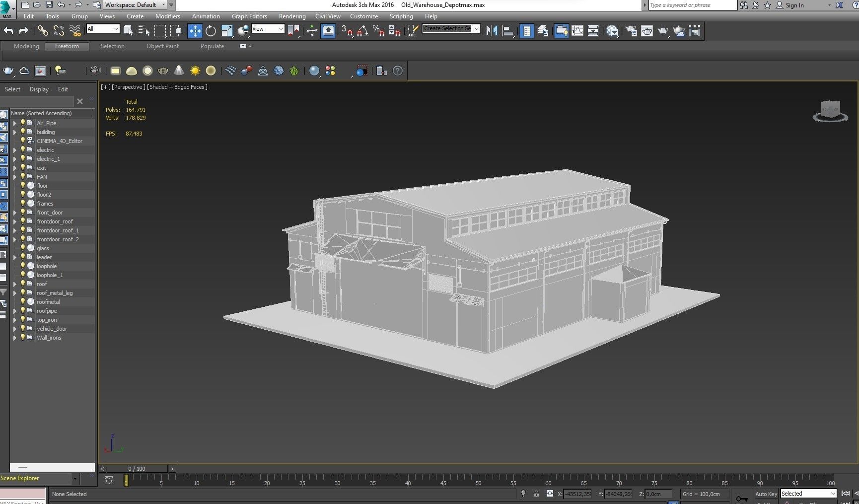Open the Select by Name dialog
Screen dimensions: 859x504
pos(144,31)
